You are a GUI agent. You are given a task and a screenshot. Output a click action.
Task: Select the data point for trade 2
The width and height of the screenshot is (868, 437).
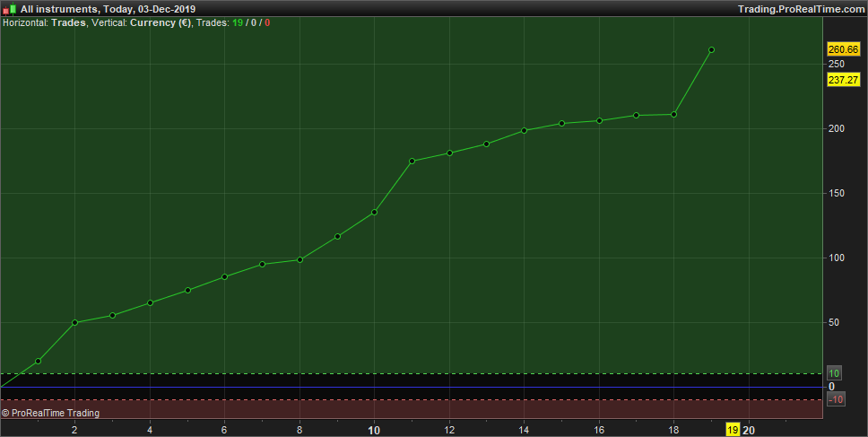(x=74, y=322)
